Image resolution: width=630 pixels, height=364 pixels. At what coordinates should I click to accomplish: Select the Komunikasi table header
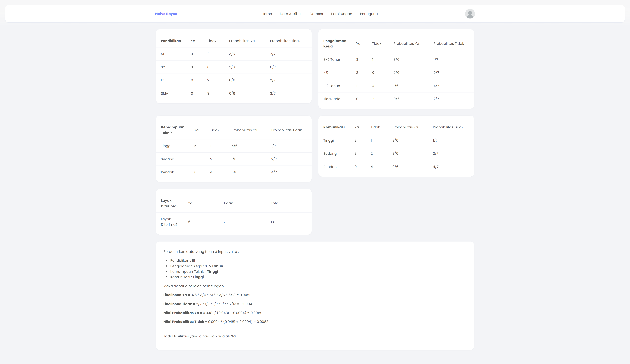tap(334, 127)
